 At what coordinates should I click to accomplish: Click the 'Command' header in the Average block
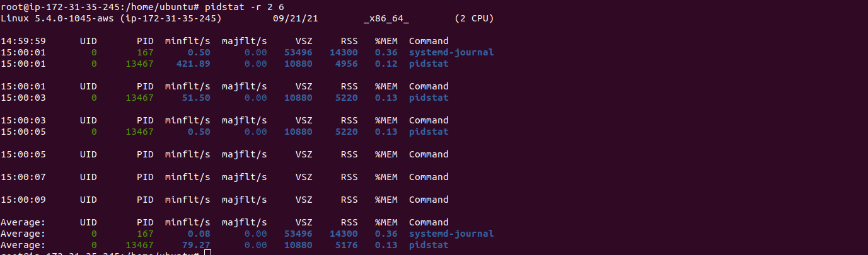[429, 222]
